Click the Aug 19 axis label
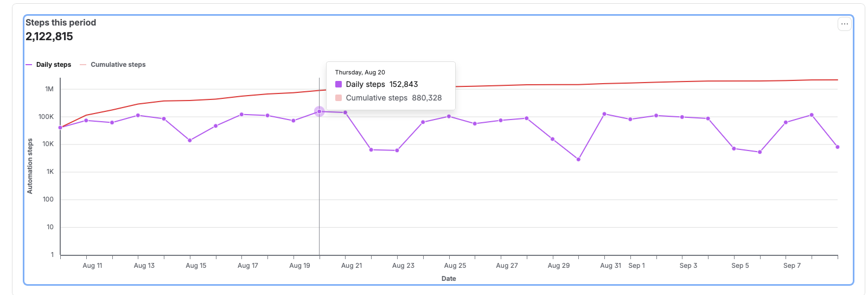The width and height of the screenshot is (868, 295). point(299,266)
